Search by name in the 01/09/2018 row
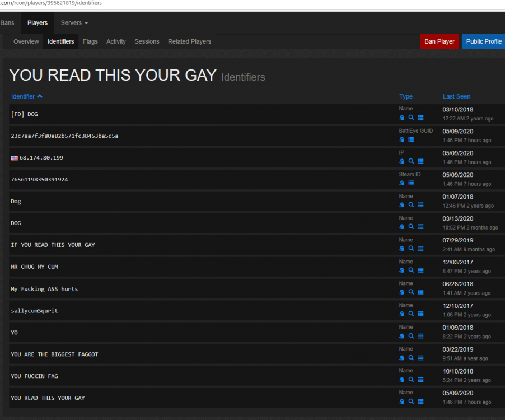This screenshot has width=505, height=420. (411, 336)
